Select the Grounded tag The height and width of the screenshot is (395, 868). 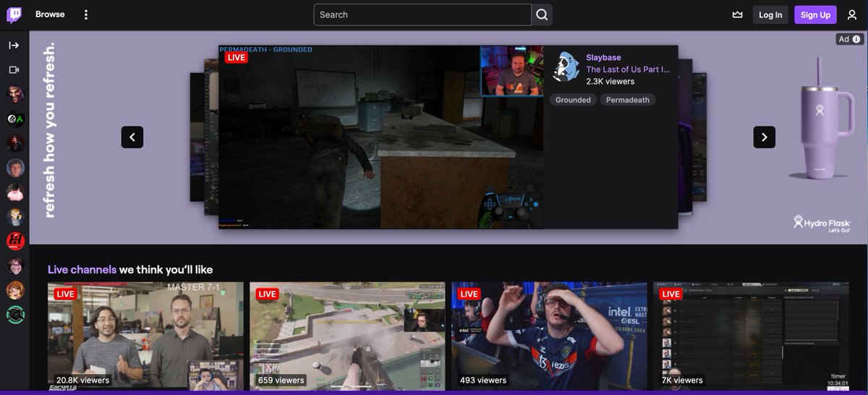pyautogui.click(x=573, y=100)
